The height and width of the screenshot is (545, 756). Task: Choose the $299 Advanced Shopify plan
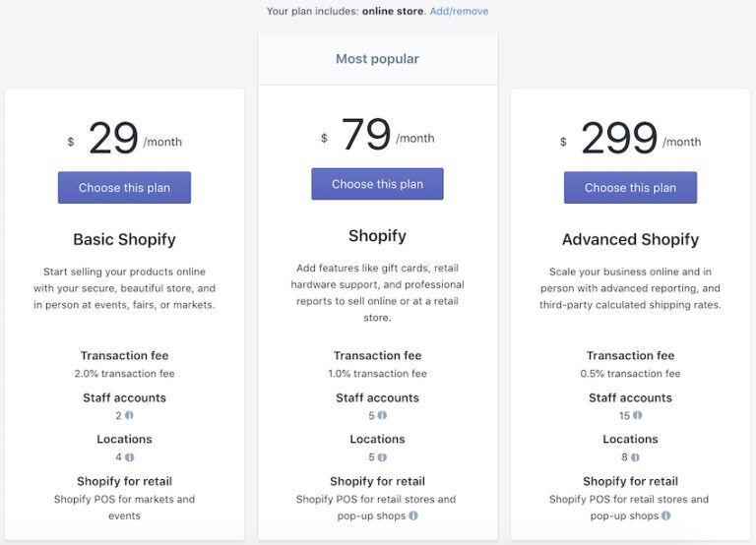coord(630,188)
